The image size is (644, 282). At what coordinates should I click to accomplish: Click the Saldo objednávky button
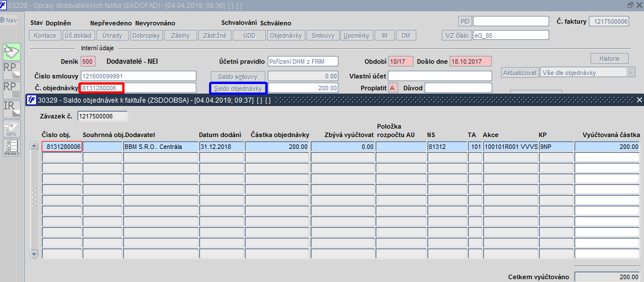[238, 87]
